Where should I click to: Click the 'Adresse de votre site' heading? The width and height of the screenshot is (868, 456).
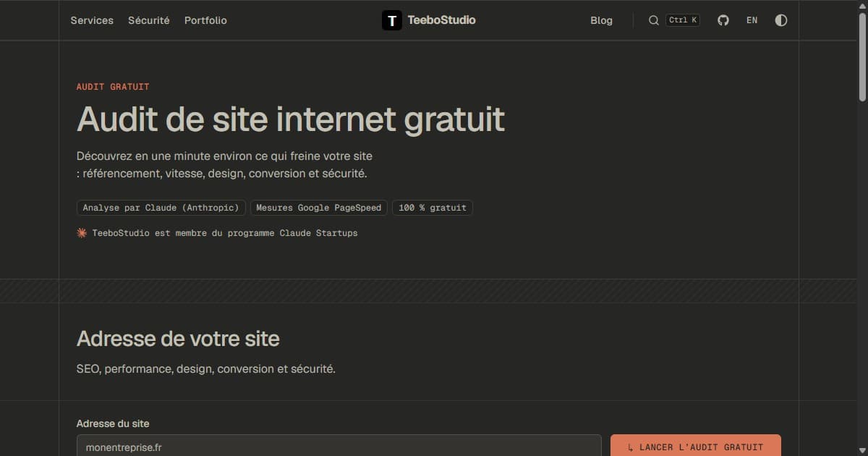coord(178,339)
